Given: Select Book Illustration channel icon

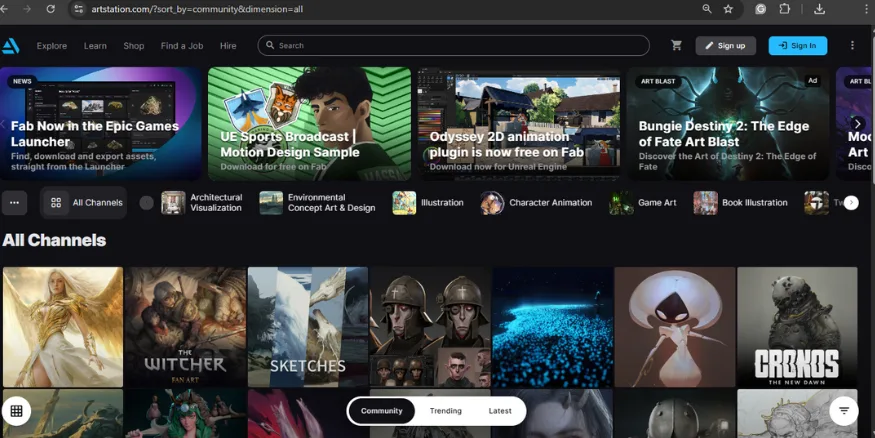Looking at the screenshot, I should click(x=705, y=203).
